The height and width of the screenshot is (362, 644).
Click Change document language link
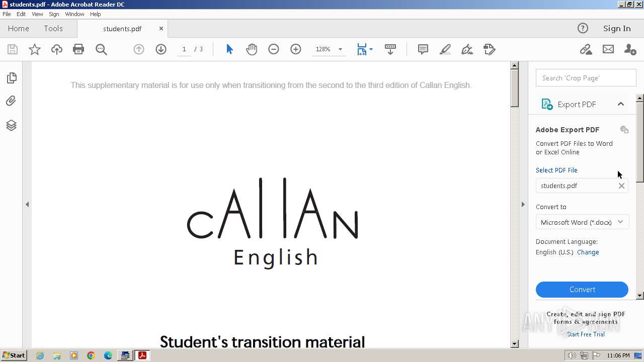point(588,252)
